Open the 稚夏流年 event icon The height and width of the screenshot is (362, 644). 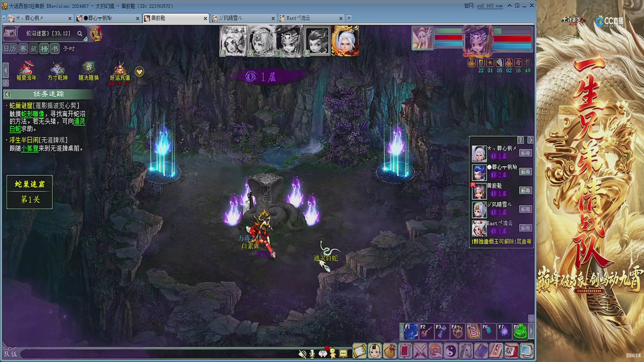coord(26,71)
